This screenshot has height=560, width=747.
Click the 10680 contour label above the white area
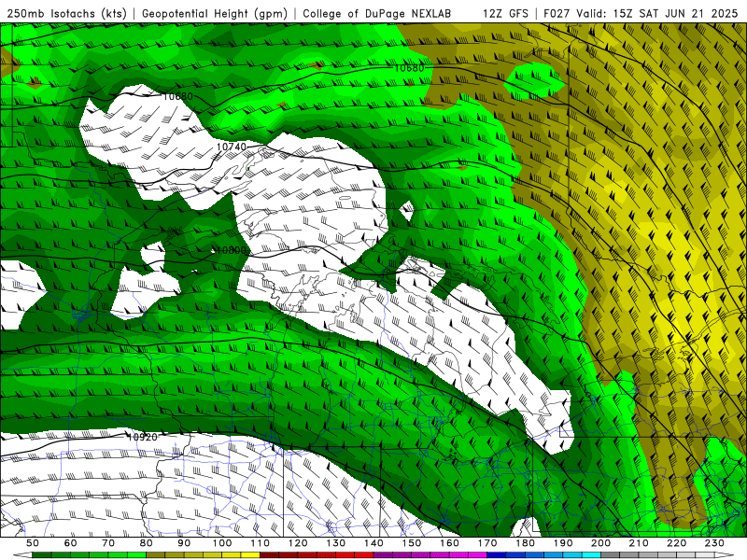177,97
